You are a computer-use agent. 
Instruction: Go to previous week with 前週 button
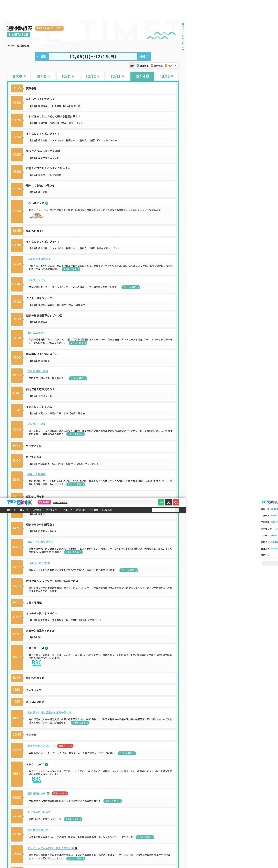(x=42, y=57)
